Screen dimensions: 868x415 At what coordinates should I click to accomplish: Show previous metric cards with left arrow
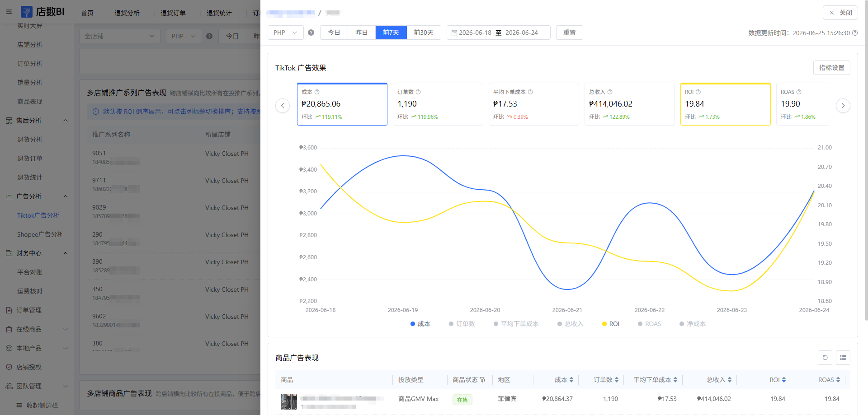[x=283, y=106]
